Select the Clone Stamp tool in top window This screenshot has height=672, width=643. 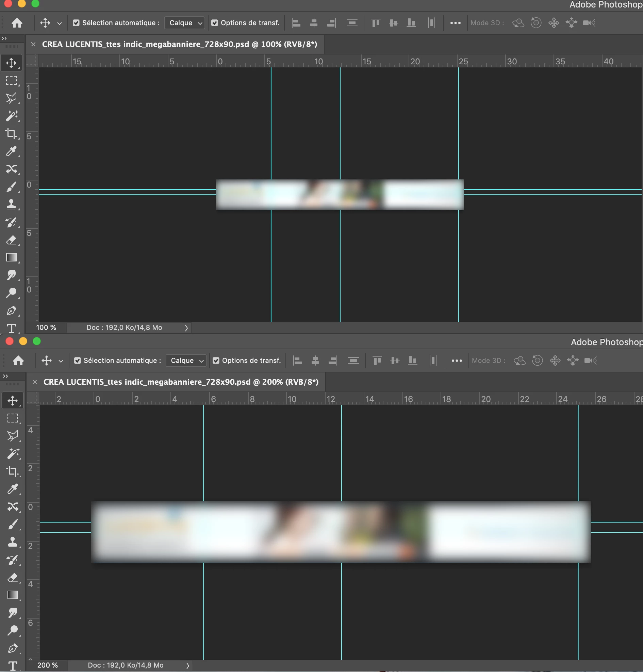11,204
